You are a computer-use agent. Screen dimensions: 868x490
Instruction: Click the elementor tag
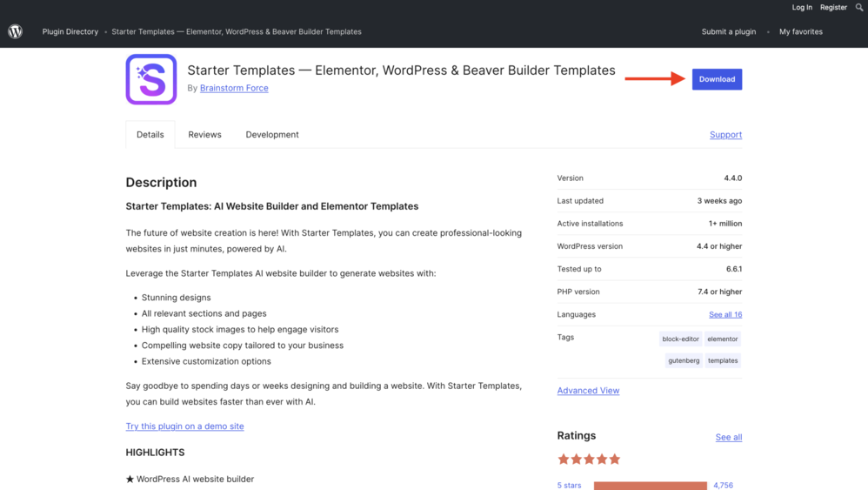pos(722,339)
